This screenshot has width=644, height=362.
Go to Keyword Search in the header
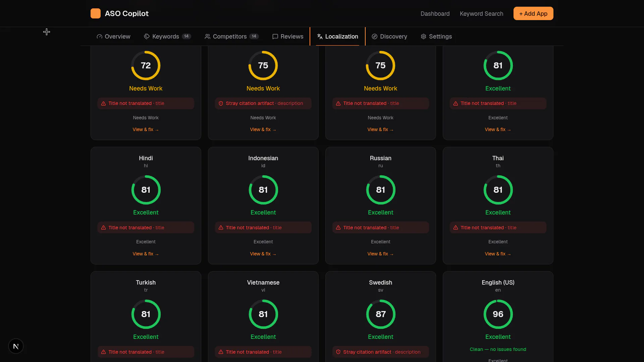481,14
